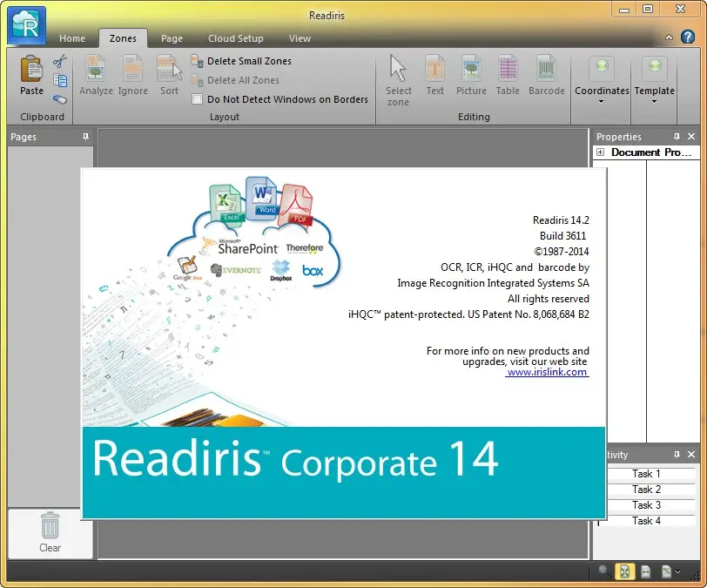Enable Do Not Detect Windows on Borders
707x588 pixels.
pyautogui.click(x=197, y=98)
